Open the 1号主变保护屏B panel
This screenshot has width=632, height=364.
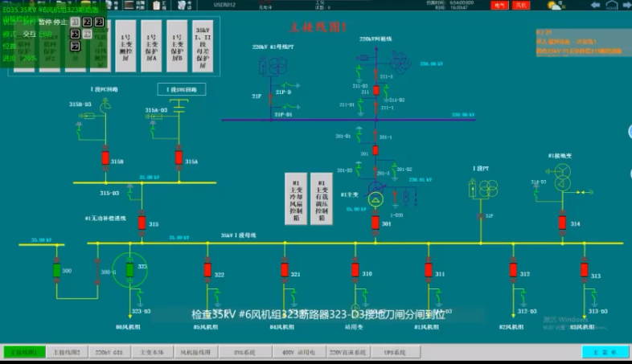coord(177,47)
